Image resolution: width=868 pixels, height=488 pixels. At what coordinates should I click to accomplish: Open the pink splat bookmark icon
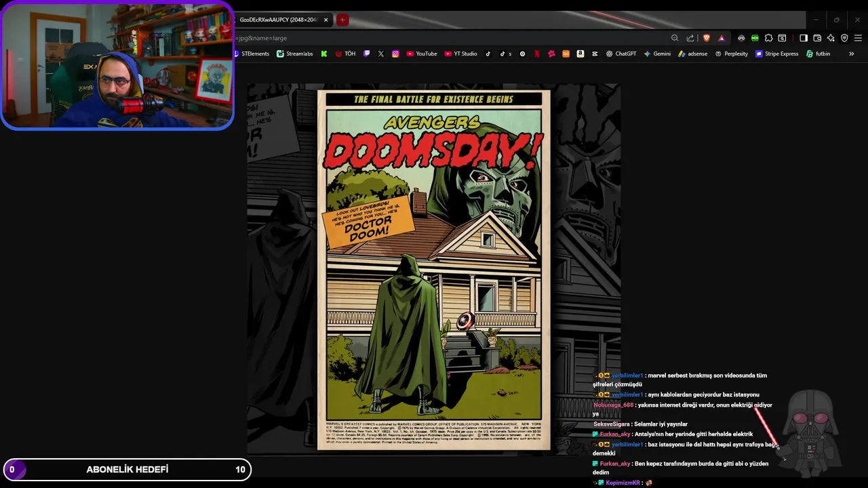(x=551, y=54)
